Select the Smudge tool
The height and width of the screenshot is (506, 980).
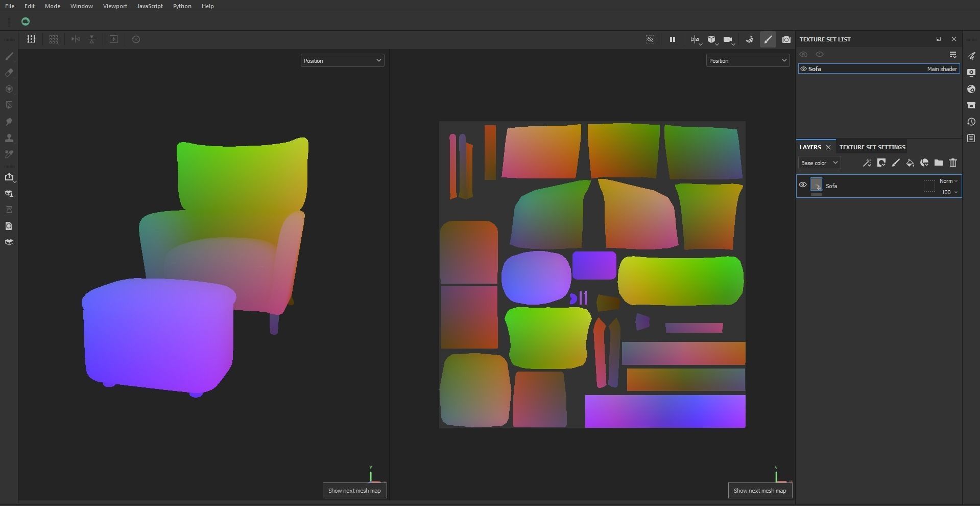pos(9,122)
